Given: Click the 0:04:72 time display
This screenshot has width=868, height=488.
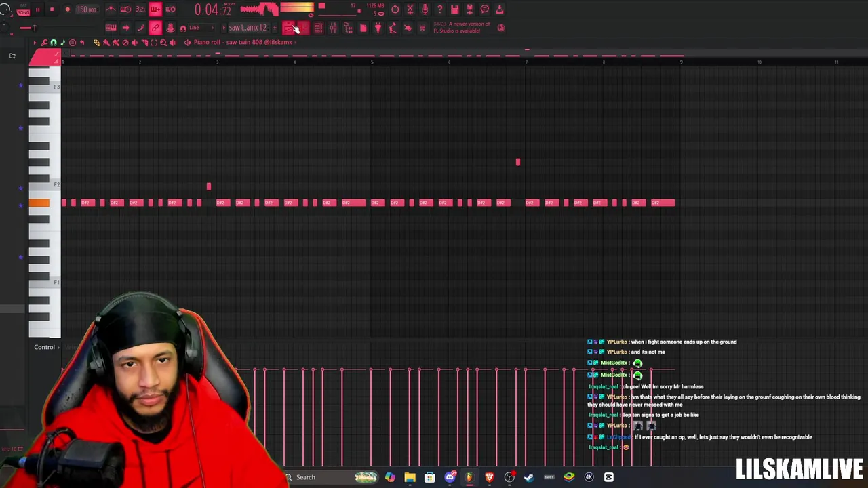Looking at the screenshot, I should coord(213,9).
